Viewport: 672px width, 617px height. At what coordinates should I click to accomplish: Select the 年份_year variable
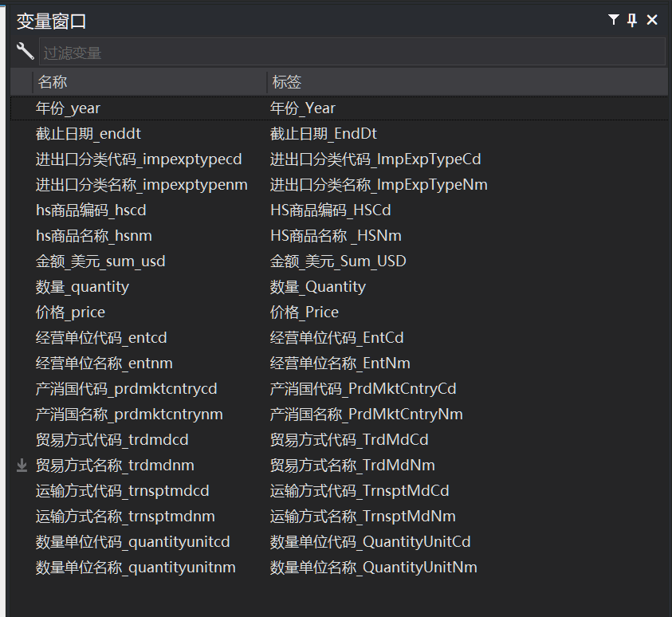[x=69, y=108]
